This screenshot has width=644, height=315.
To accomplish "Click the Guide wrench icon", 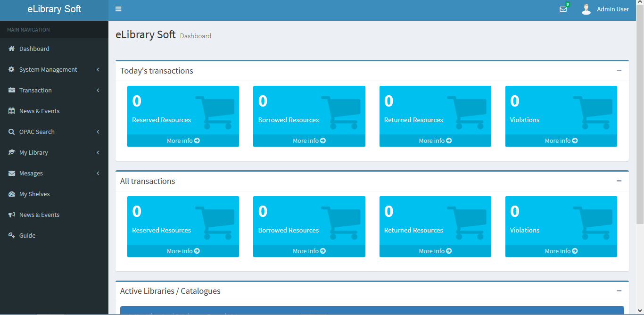I will [x=11, y=235].
